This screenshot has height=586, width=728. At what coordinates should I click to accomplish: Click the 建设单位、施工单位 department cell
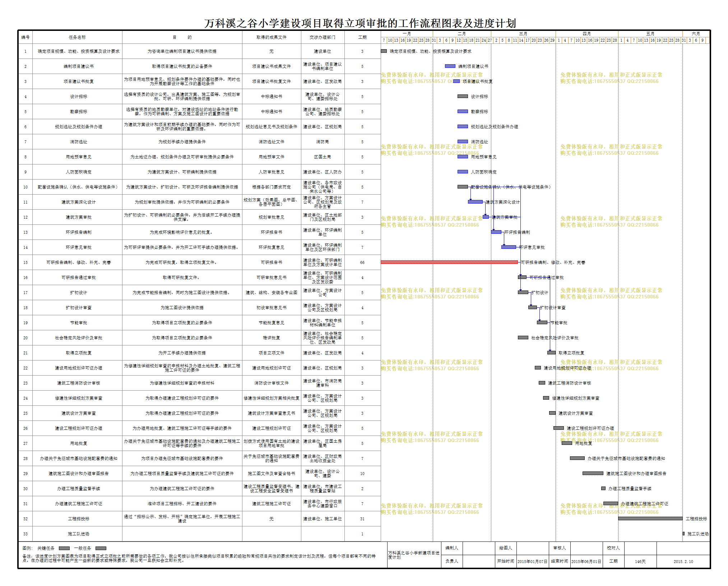pyautogui.click(x=323, y=519)
